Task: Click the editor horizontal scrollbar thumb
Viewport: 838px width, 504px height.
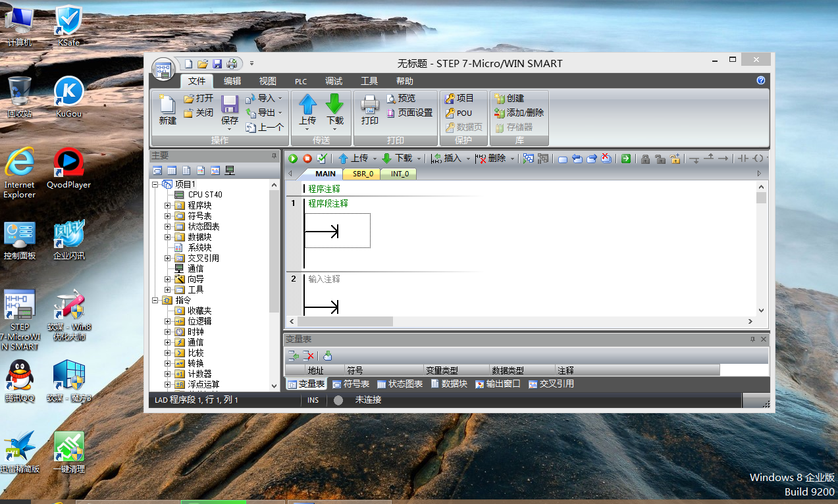Action: (x=346, y=321)
